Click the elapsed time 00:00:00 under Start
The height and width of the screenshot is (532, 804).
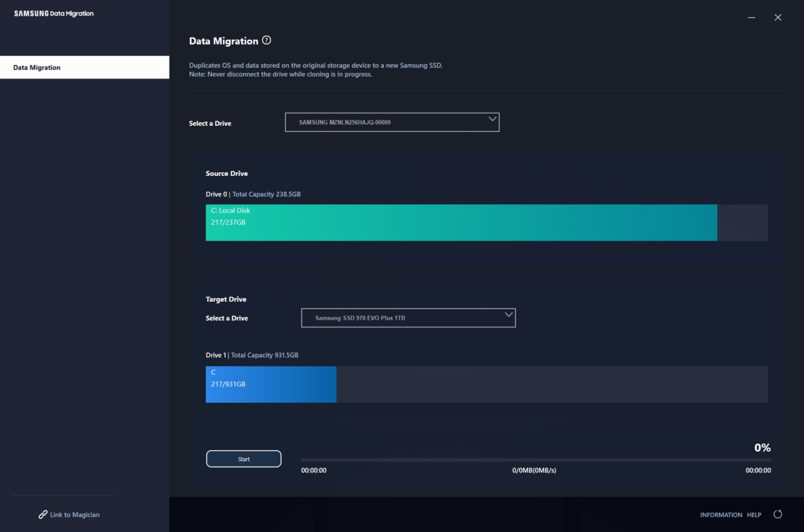pyautogui.click(x=314, y=471)
